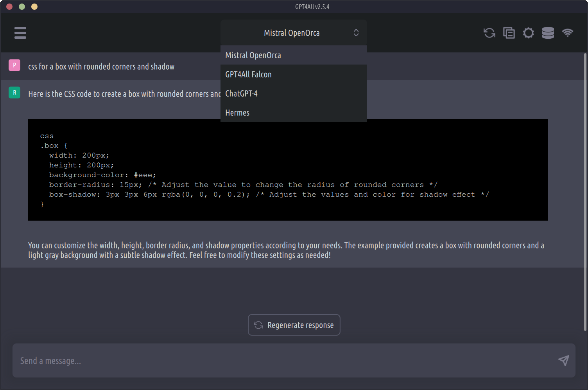The height and width of the screenshot is (390, 588).
Task: Click the network wifi icon
Action: [568, 33]
